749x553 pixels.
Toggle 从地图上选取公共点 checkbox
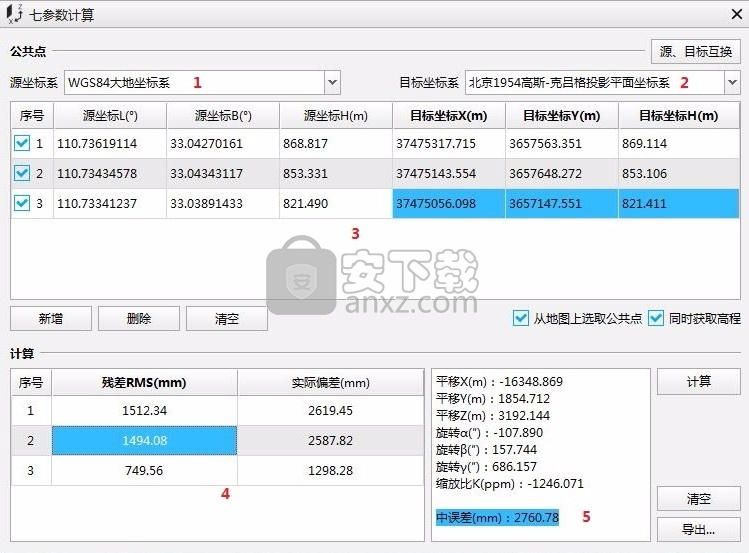(x=521, y=318)
